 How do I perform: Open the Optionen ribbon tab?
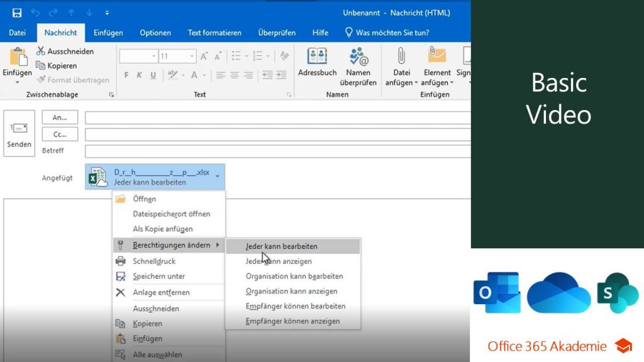coord(155,33)
